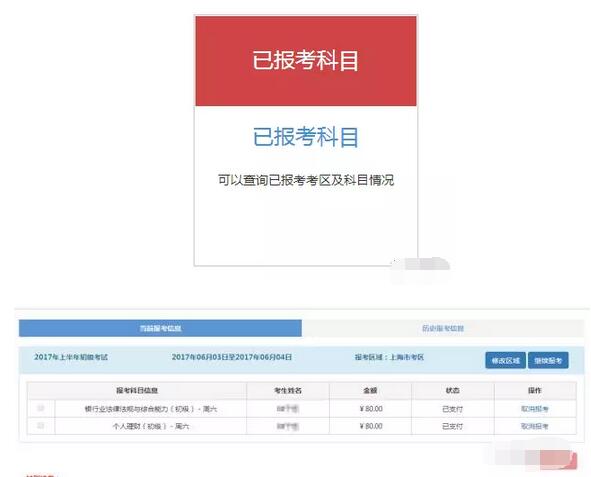This screenshot has height=477, width=591.
Task: Click the 状态 column header
Action: (x=453, y=391)
